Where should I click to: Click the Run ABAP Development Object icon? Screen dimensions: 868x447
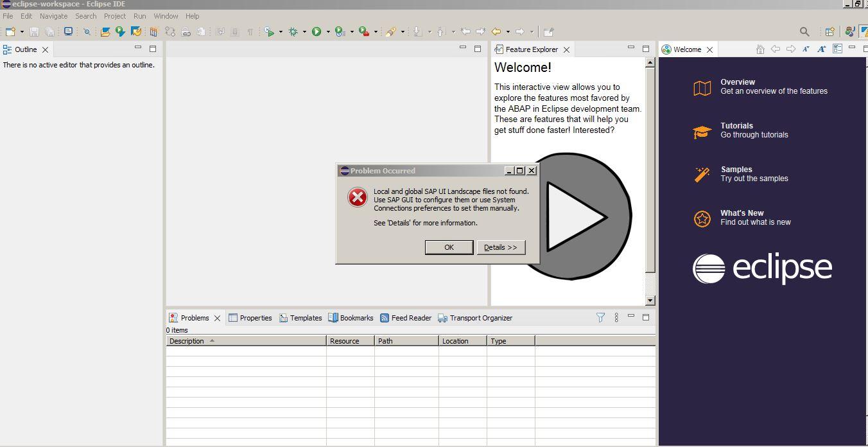pos(120,31)
